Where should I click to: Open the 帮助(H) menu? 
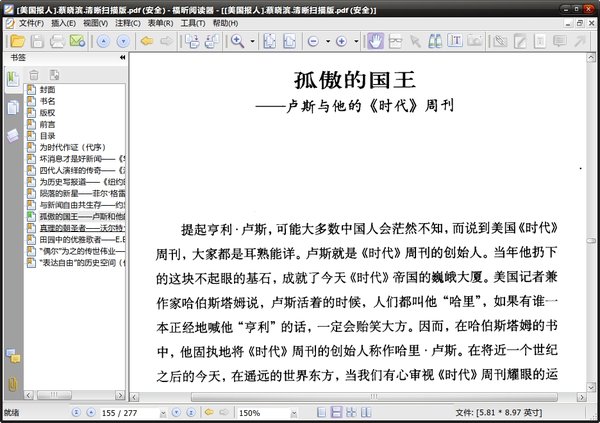[225, 23]
